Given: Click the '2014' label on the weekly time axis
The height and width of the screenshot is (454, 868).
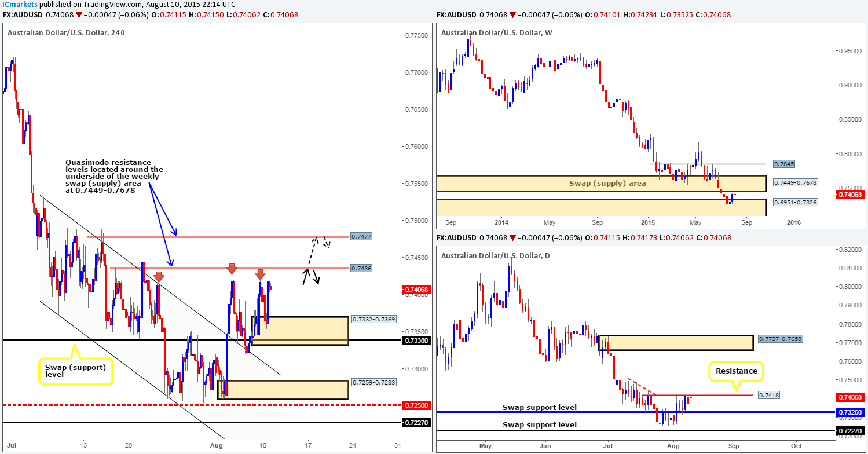Looking at the screenshot, I should coord(501,222).
